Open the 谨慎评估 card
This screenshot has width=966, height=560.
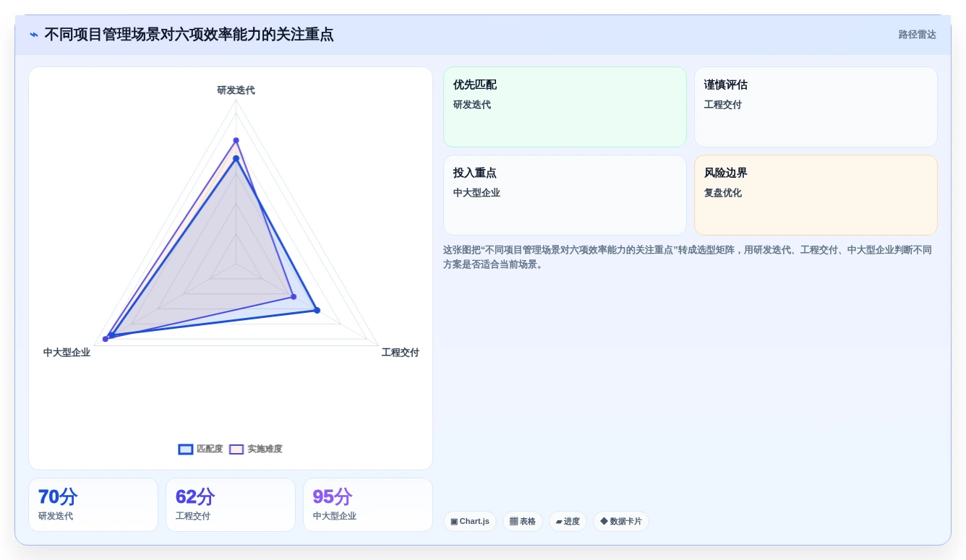[816, 107]
